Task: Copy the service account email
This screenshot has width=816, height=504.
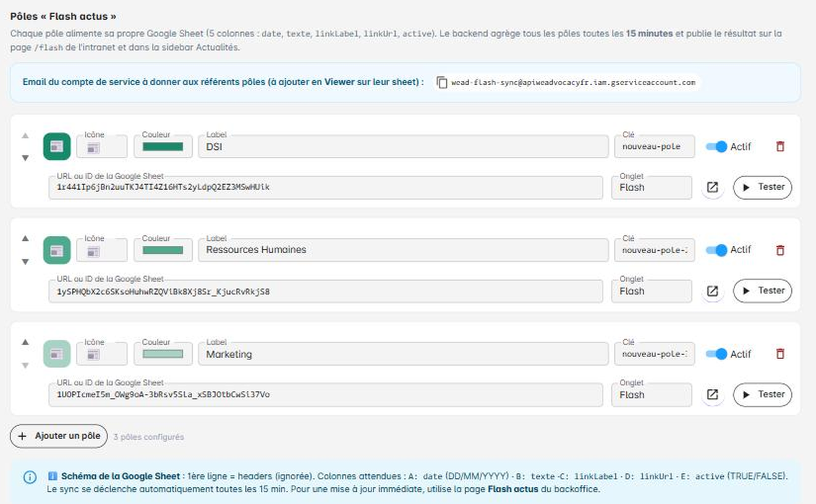Action: [441, 82]
